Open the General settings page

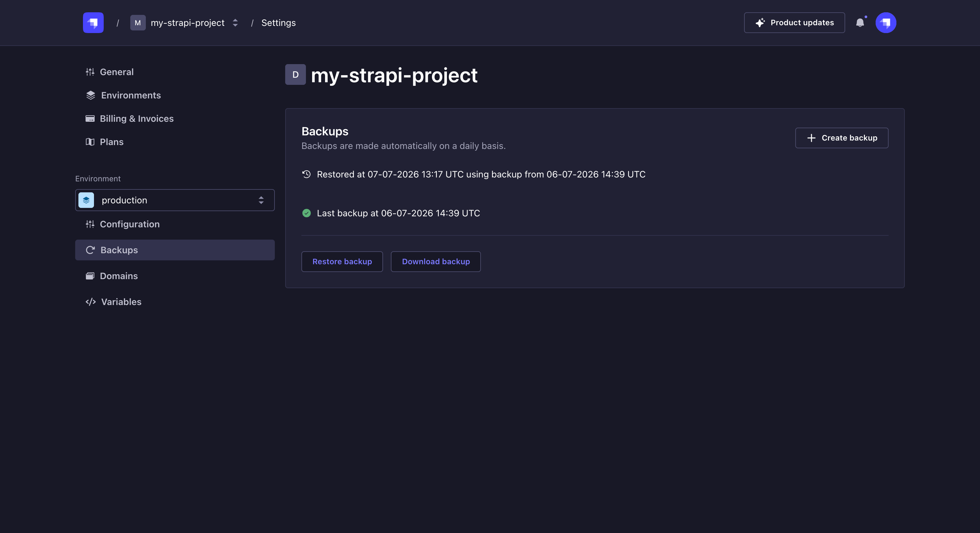pos(110,72)
